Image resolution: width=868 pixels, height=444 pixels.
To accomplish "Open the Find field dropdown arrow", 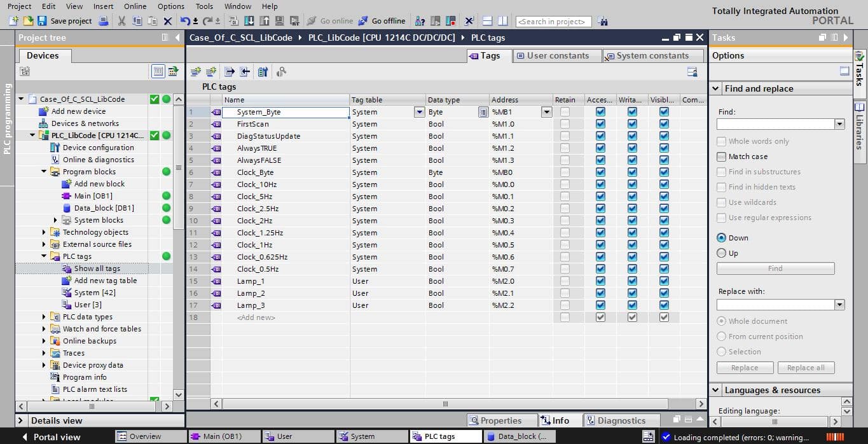I will click(839, 124).
